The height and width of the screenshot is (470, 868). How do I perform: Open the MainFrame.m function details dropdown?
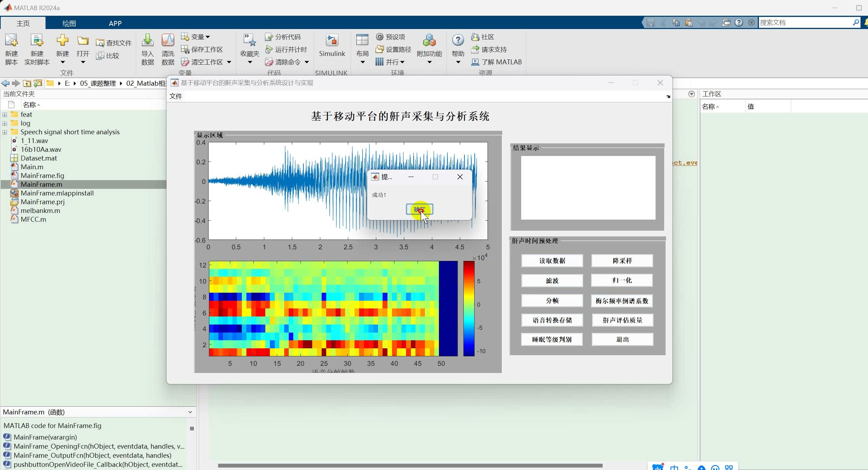[190, 412]
